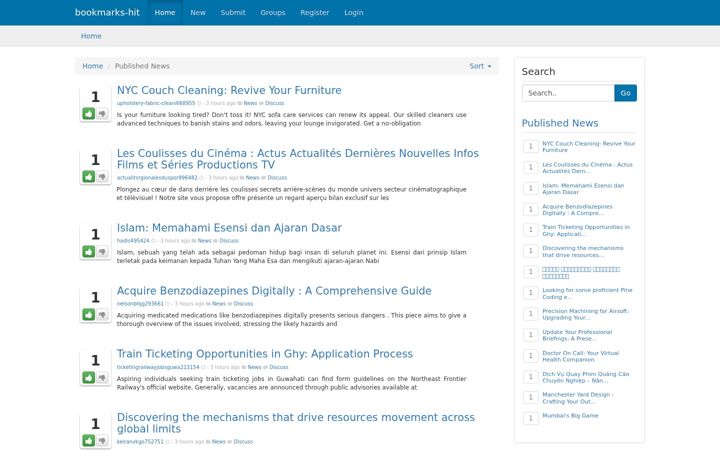The image size is (720, 450).
Task: Open Register in navigation bar
Action: pyautogui.click(x=315, y=12)
